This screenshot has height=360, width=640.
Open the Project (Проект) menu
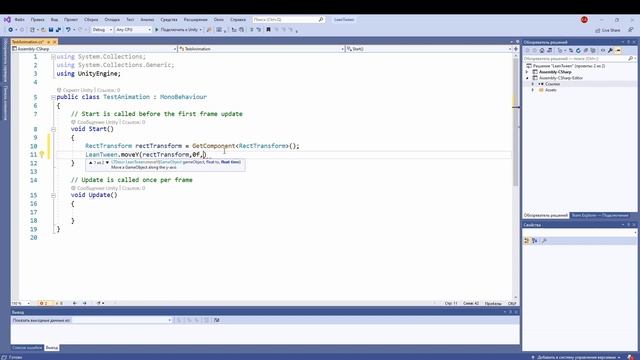71,20
